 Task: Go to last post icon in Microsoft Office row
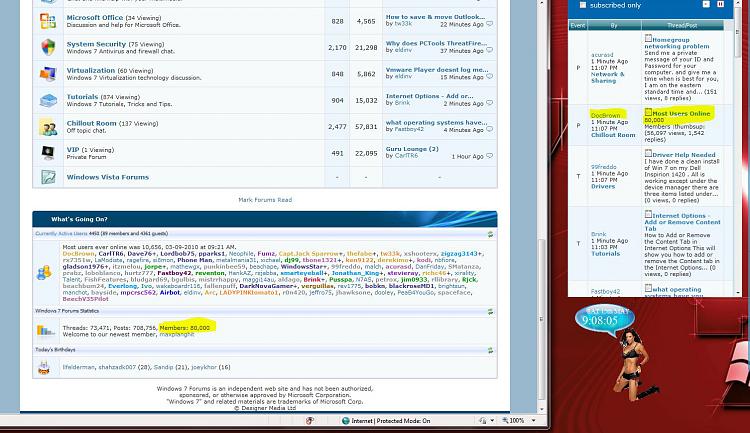pos(489,24)
